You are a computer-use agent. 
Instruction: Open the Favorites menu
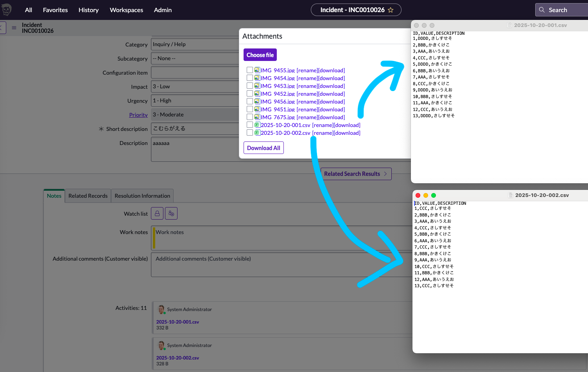55,10
